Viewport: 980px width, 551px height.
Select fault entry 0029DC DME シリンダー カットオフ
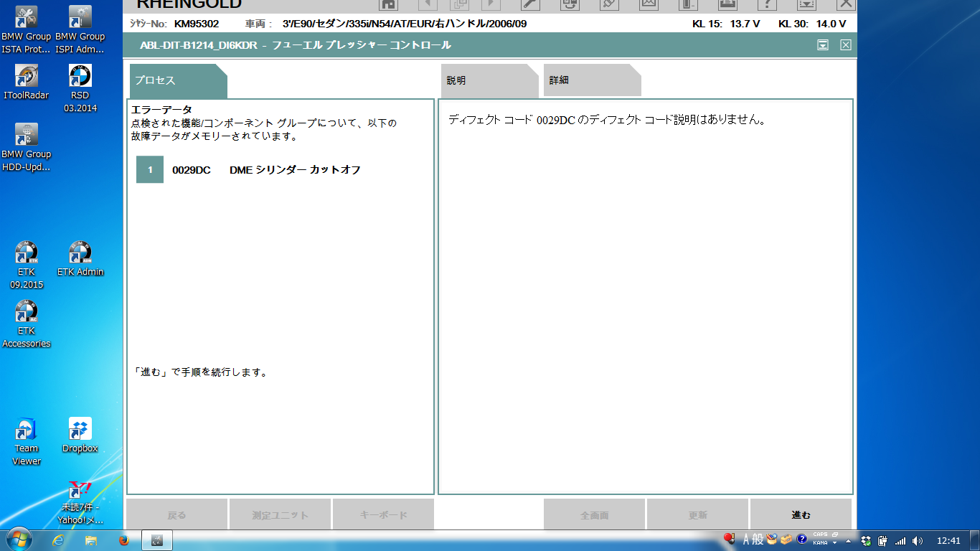pyautogui.click(x=265, y=170)
